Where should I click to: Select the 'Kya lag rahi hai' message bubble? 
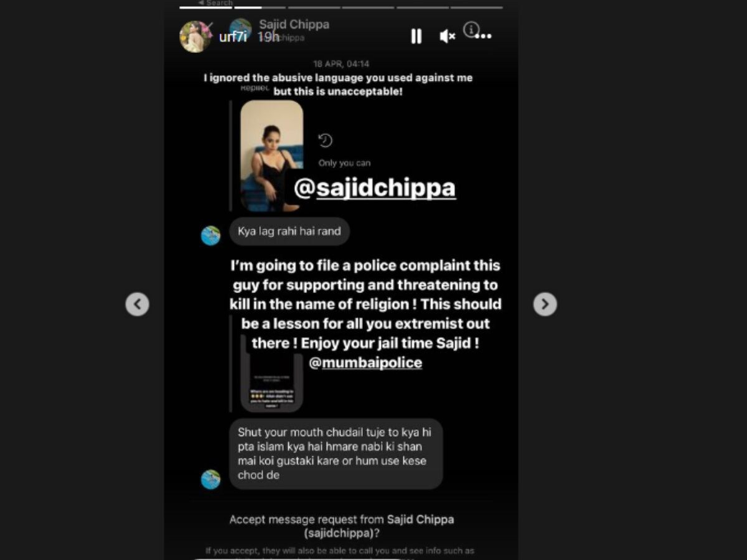[x=289, y=231]
